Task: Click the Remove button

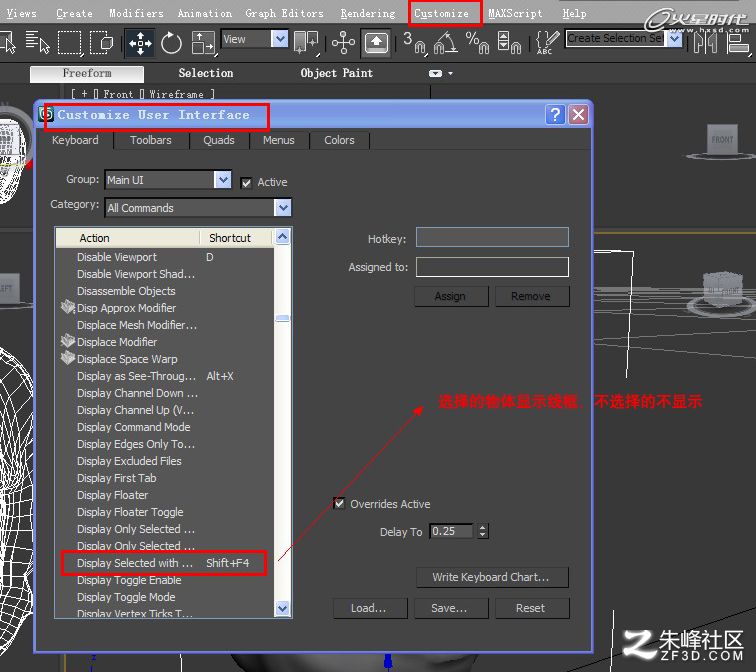Action: pos(532,296)
